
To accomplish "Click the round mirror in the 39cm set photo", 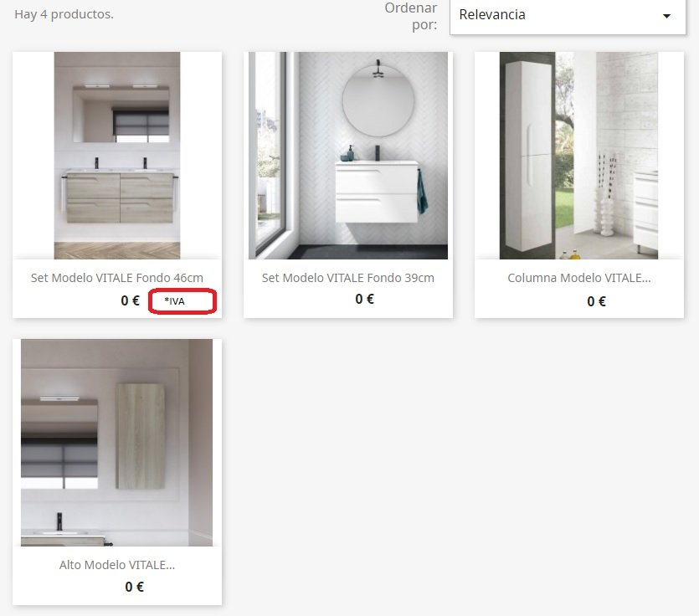I will [378, 101].
